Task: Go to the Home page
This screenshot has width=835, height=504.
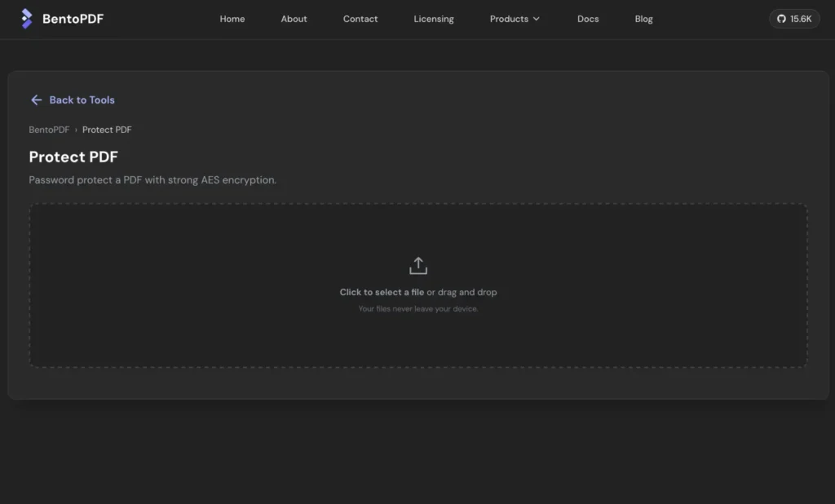Action: click(x=232, y=19)
